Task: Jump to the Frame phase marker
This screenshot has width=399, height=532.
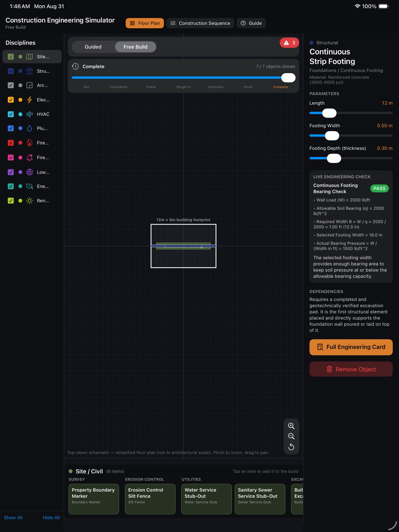Action: [x=151, y=87]
